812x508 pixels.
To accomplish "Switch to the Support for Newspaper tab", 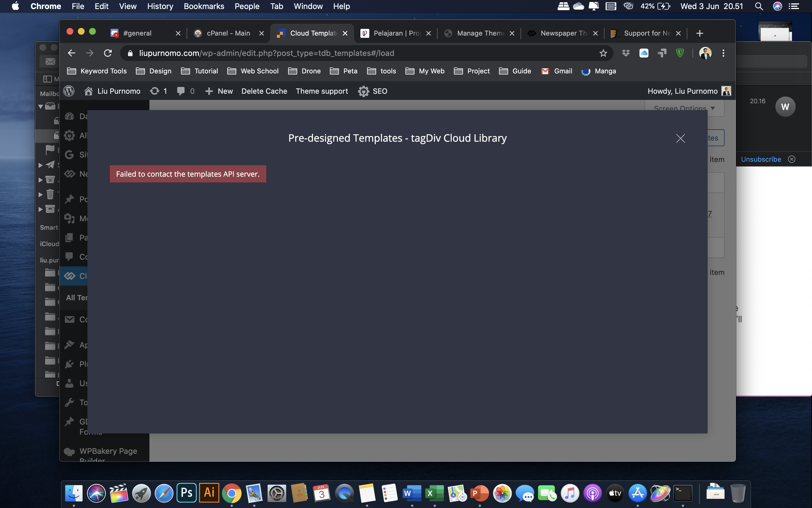I will pos(646,33).
